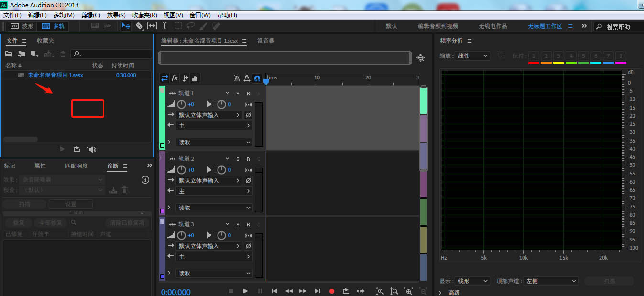Viewport: 644px width, 296px height.
Task: Click the 未命名混音项目 1.sesx file entry
Action: pyautogui.click(x=55, y=75)
